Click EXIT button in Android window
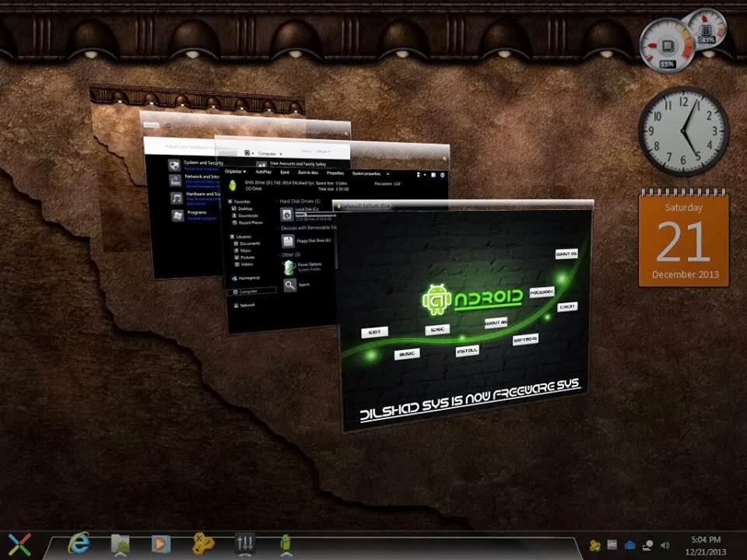Viewport: 747px width, 560px height. [x=374, y=332]
